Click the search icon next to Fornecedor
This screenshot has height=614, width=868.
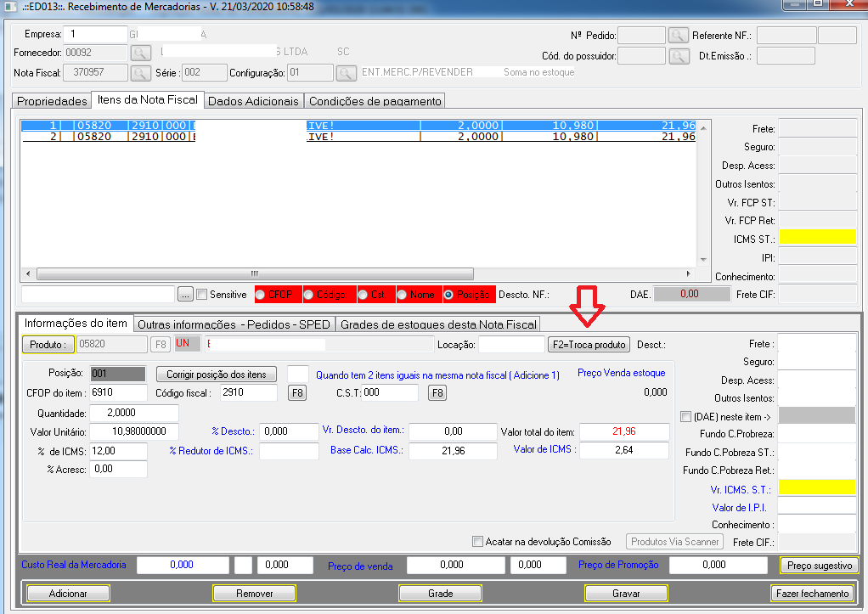coord(140,52)
